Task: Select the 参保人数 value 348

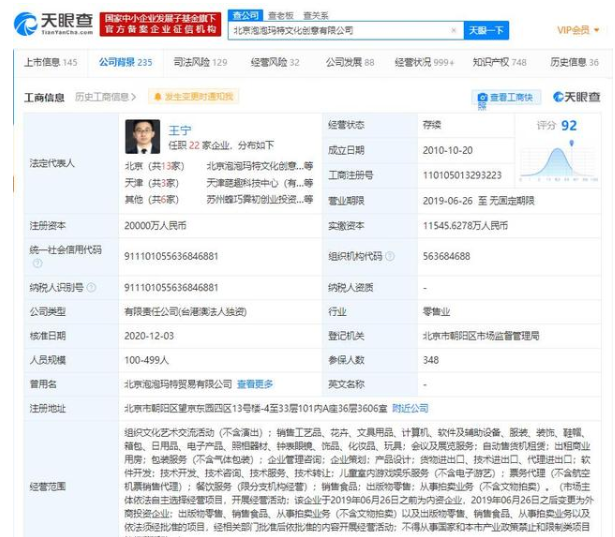Action: pos(431,360)
